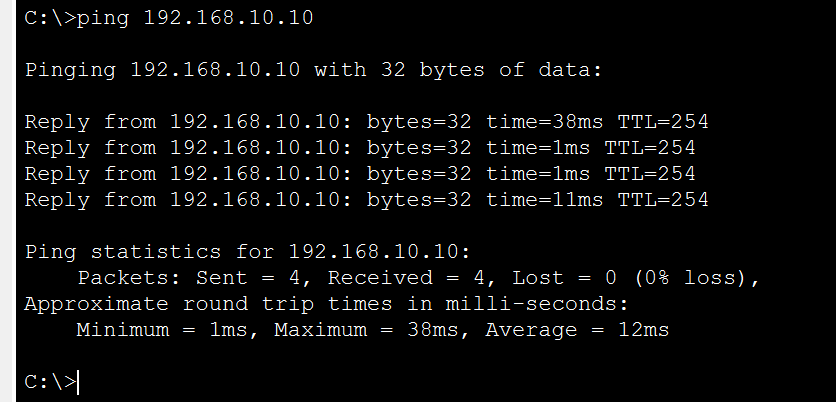Click the word ping in the typed command
The image size is (836, 402).
point(103,19)
